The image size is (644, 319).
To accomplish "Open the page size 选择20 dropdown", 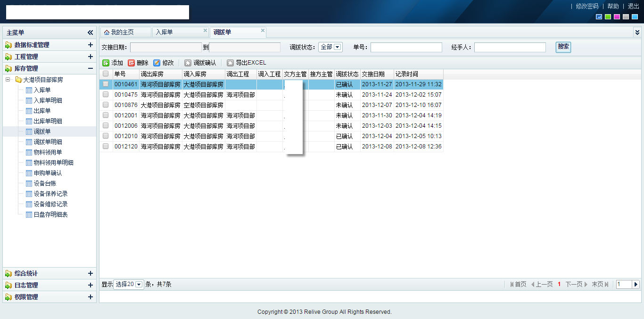I will click(139, 285).
